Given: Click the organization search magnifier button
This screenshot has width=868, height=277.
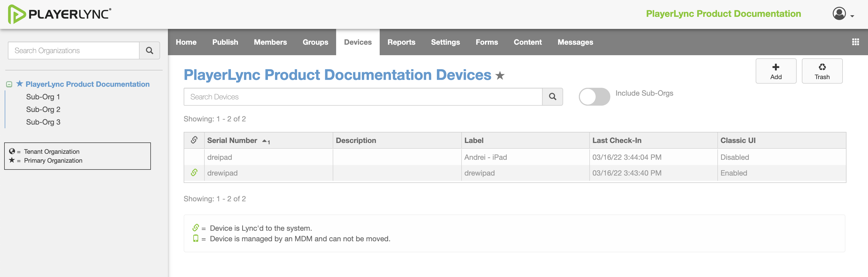Looking at the screenshot, I should coord(150,51).
